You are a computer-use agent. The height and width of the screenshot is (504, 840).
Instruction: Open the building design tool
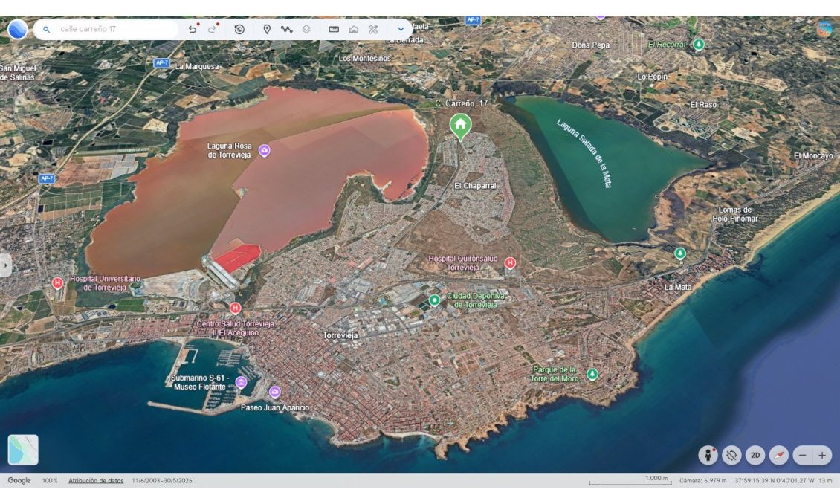click(x=354, y=30)
